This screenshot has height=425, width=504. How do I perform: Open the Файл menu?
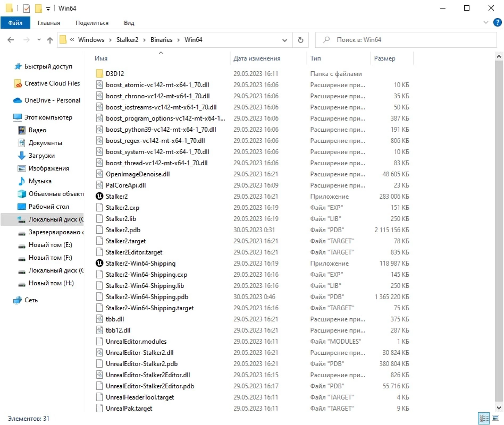15,23
